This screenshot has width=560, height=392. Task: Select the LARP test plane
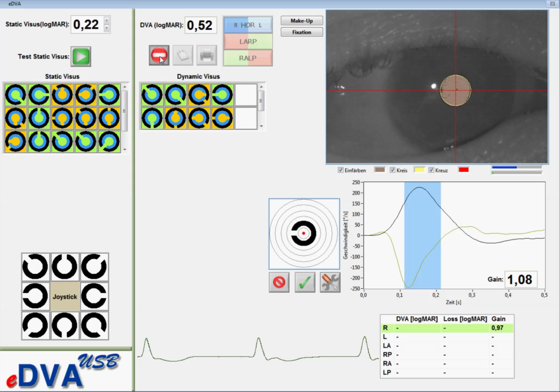pyautogui.click(x=248, y=41)
